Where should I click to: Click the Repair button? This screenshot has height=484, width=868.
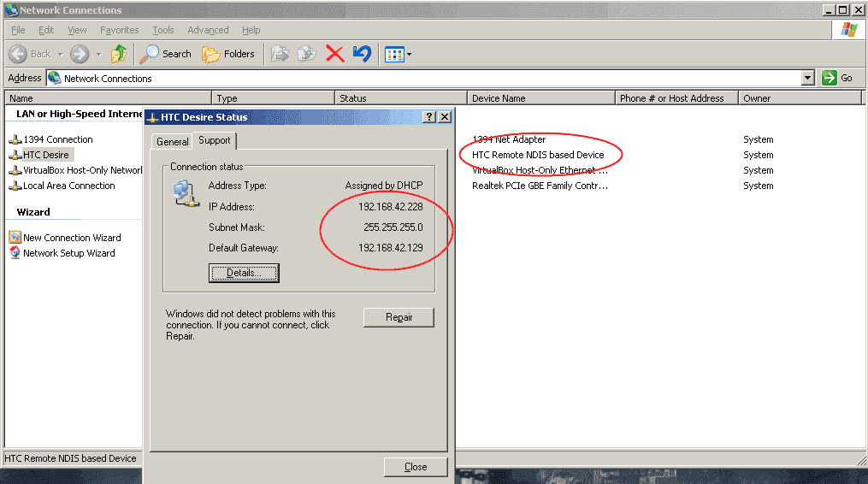[399, 317]
